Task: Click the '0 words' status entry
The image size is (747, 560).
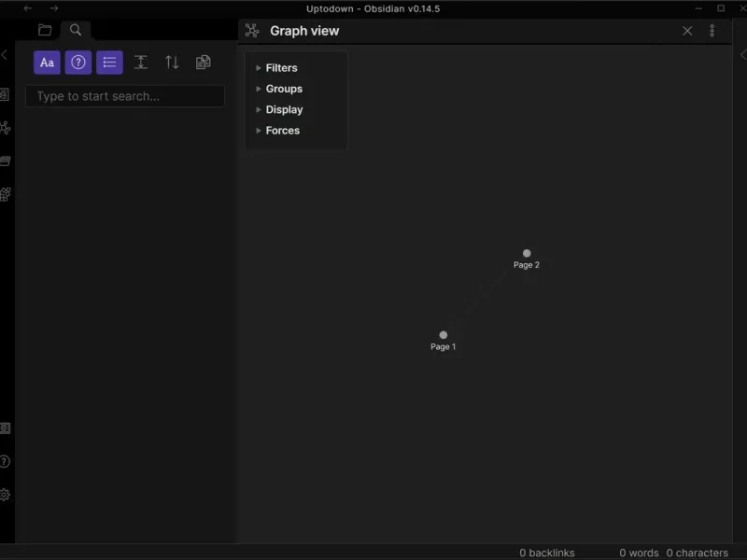Action: (639, 553)
